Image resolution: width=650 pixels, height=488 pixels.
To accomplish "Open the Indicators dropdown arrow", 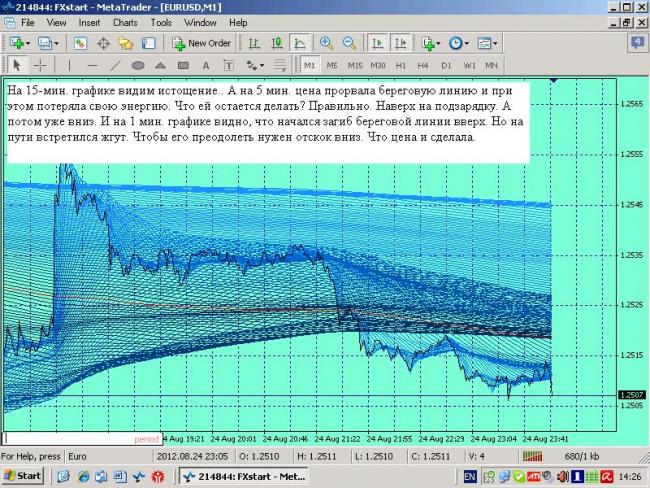I will point(438,43).
